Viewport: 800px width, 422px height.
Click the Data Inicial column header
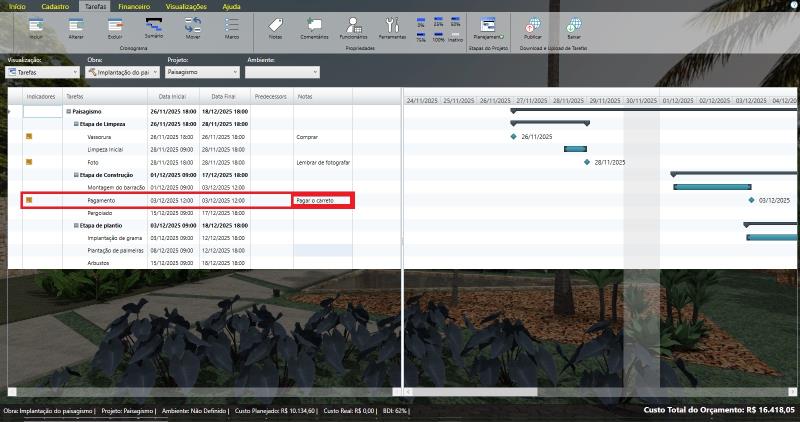166,97
